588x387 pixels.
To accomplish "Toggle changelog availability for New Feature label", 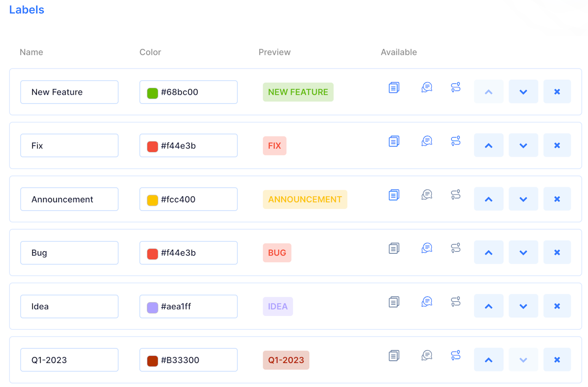I will coord(394,88).
